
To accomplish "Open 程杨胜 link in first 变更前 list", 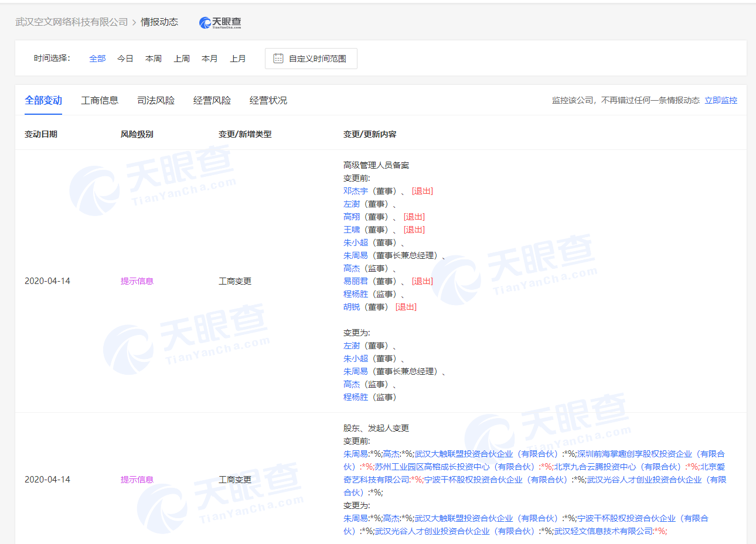I will coord(356,294).
